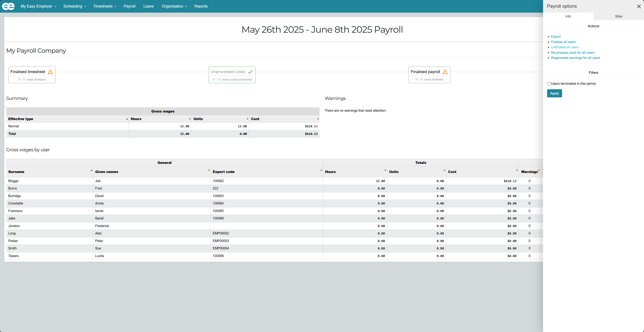Click the Export action link
This screenshot has height=332, width=644.
(x=556, y=37)
